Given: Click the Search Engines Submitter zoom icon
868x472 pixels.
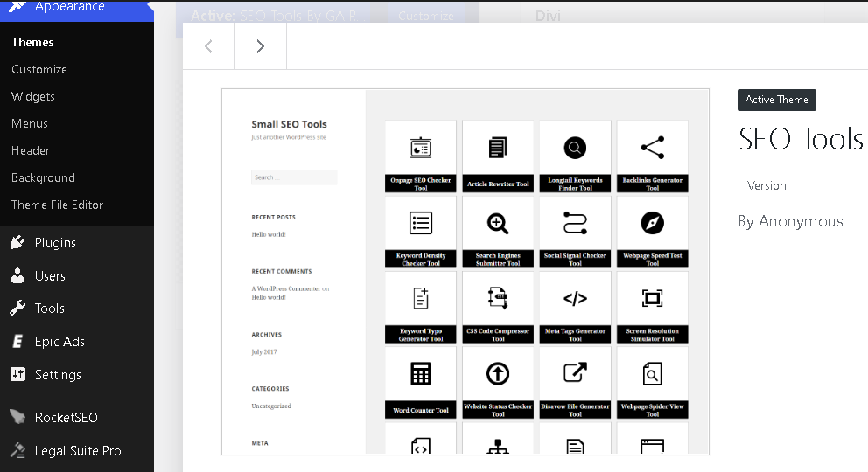Looking at the screenshot, I should 498,223.
